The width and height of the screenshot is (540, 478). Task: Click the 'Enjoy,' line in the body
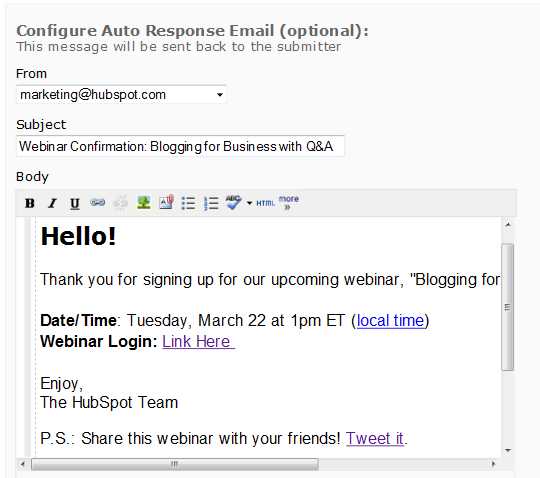click(x=62, y=384)
